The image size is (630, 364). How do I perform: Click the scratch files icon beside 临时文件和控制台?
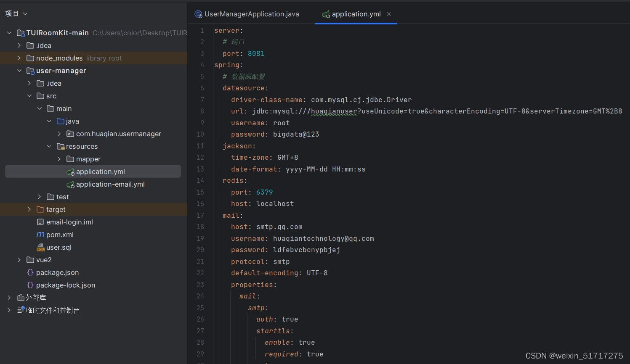click(x=20, y=310)
